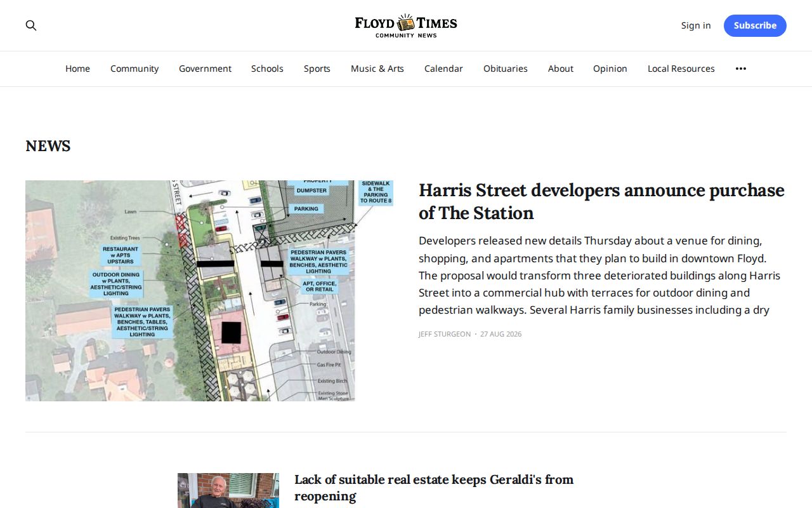View the Obituaries section
Image resolution: width=812 pixels, height=508 pixels.
point(506,69)
